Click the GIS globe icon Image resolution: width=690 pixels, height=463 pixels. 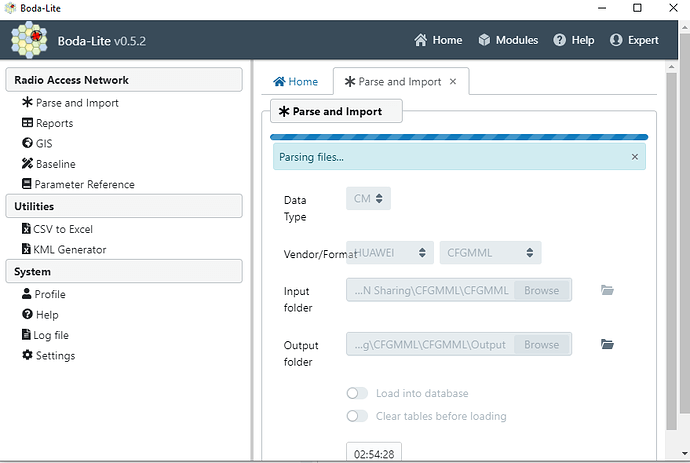point(27,143)
